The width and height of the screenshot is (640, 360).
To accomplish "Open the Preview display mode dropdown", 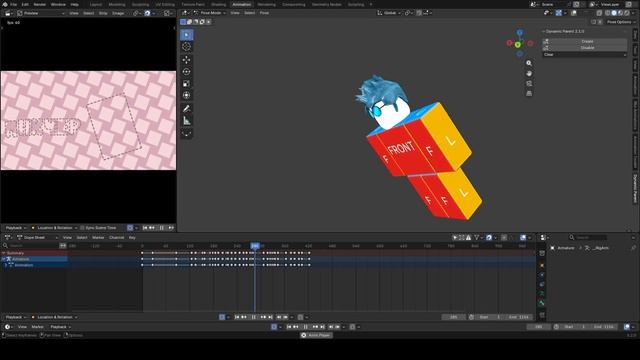I will click(41, 13).
